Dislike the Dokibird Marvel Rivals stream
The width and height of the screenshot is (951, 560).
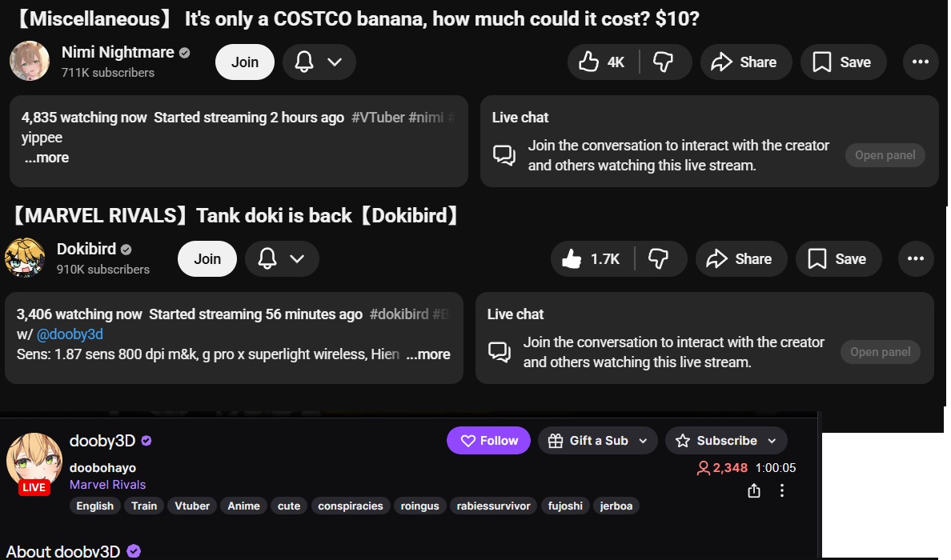click(660, 258)
